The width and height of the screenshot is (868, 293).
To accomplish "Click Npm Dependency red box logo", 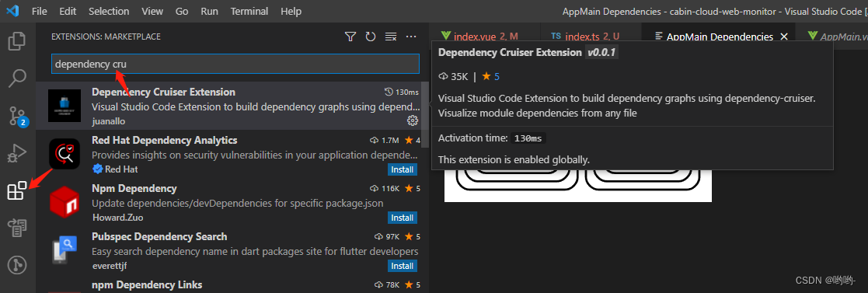I will coord(64,202).
